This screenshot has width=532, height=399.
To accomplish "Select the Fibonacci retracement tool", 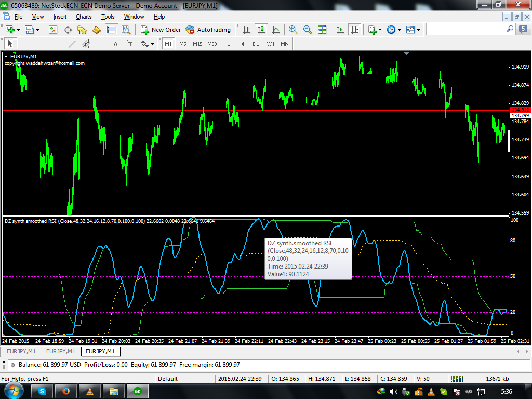I will point(100,44).
